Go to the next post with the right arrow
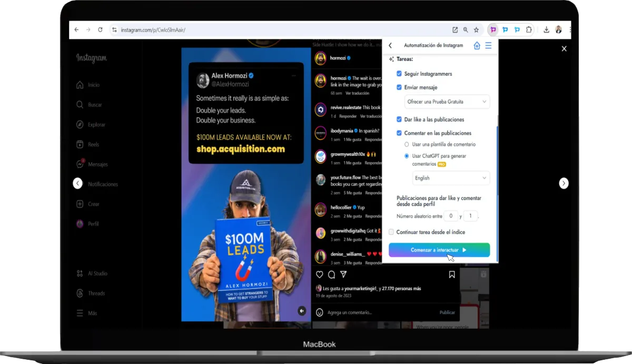The height and width of the screenshot is (364, 632). coord(564,183)
